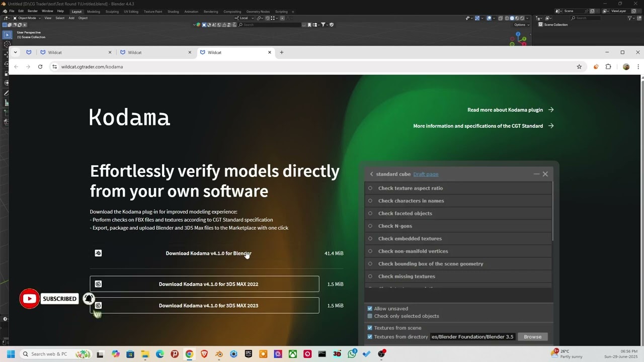Screen dimensions: 644x362
Task: Reload the Wildcat page in the browser
Action: coord(40,66)
